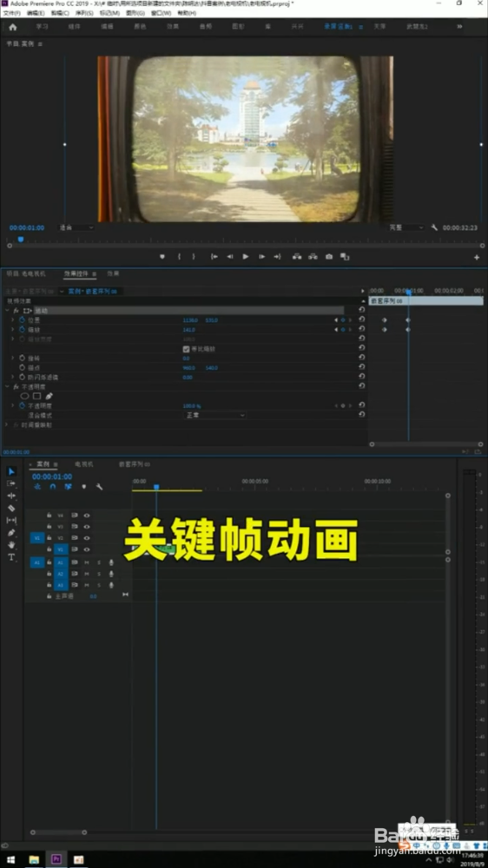Step back one frame
The width and height of the screenshot is (488, 868).
[x=230, y=256]
